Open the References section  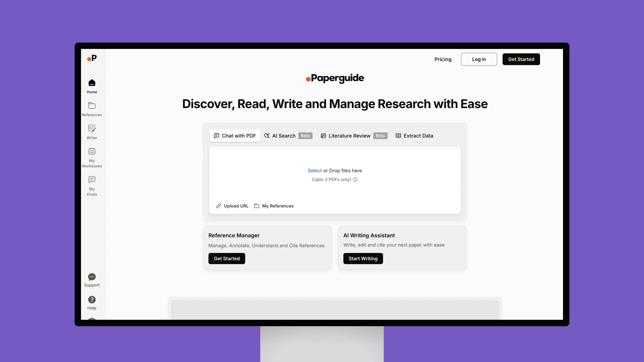(x=92, y=109)
